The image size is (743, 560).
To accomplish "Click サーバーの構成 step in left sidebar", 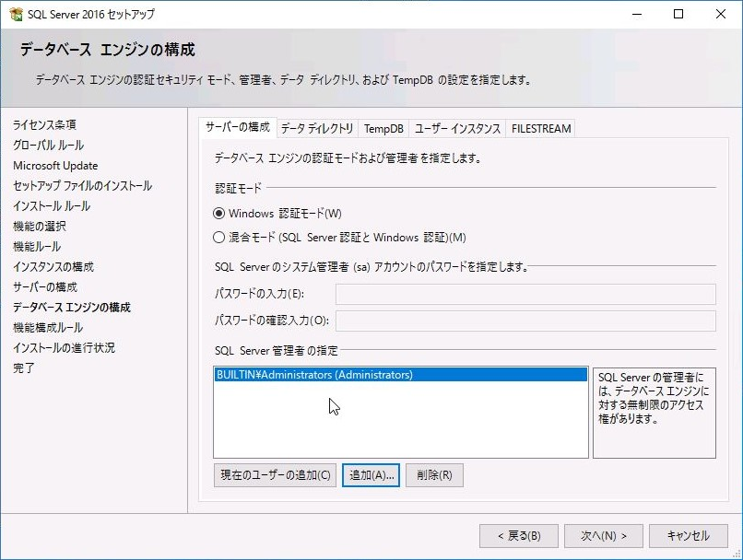I will tap(45, 287).
